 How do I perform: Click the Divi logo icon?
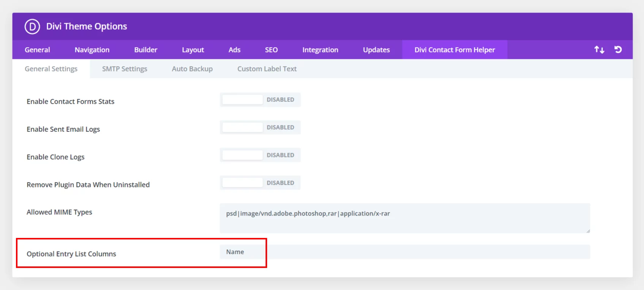pyautogui.click(x=32, y=27)
